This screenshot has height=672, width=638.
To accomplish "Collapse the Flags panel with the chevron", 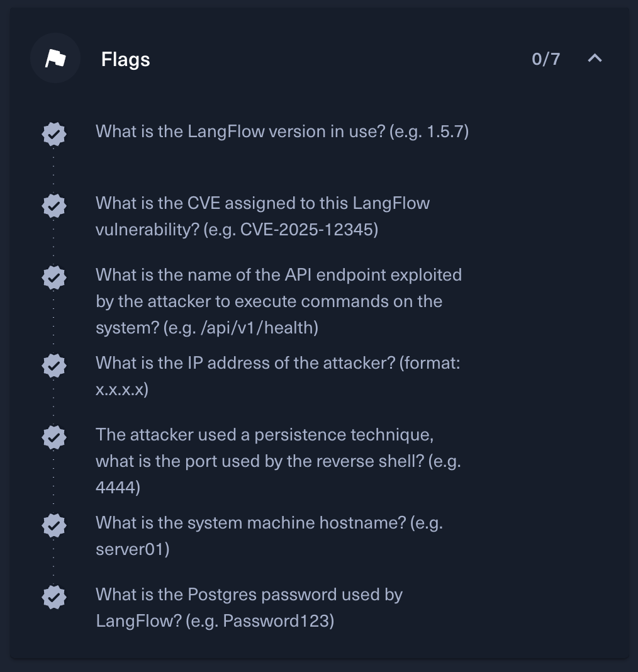I will click(595, 59).
